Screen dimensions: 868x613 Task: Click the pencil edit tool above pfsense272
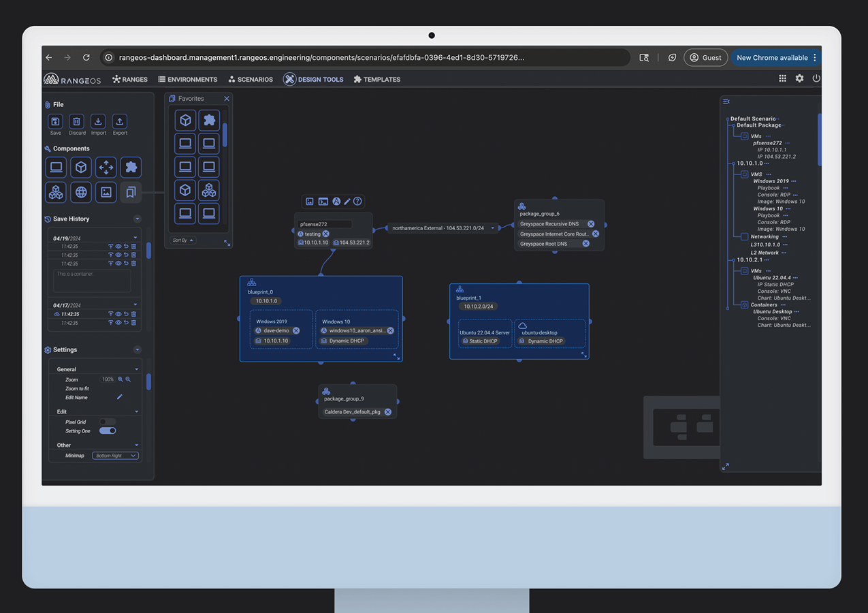click(x=347, y=202)
